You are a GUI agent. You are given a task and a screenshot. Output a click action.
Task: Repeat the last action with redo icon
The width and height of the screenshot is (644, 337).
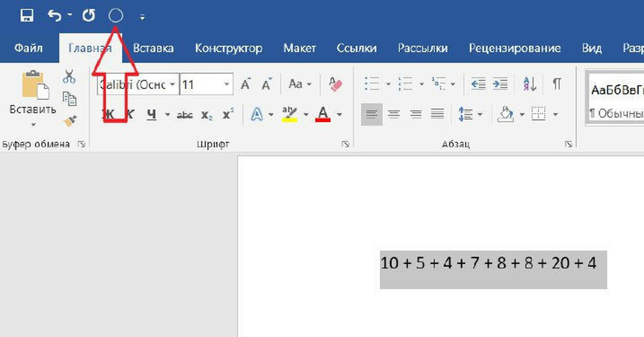[x=89, y=16]
